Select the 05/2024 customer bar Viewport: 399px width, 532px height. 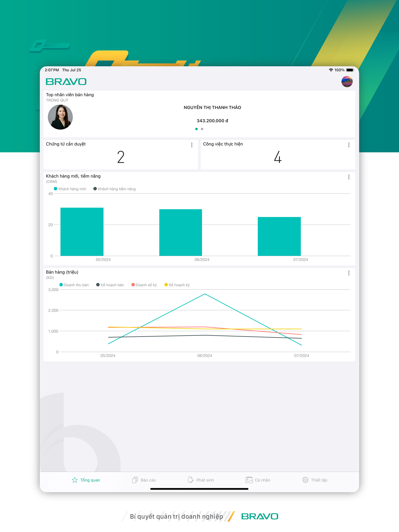click(82, 232)
